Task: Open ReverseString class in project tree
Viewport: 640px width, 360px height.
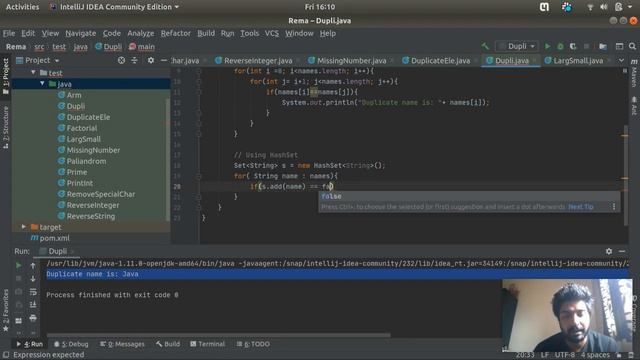Action: [91, 216]
